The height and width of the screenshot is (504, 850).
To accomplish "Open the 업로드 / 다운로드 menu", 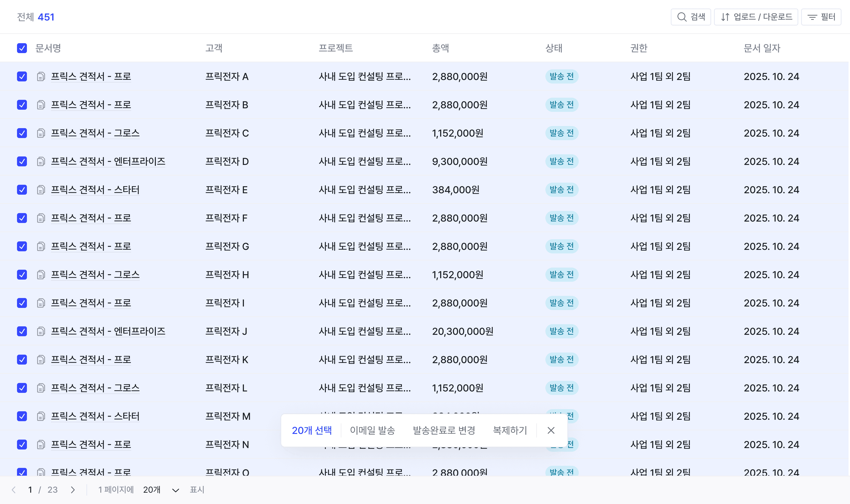I will pyautogui.click(x=756, y=17).
